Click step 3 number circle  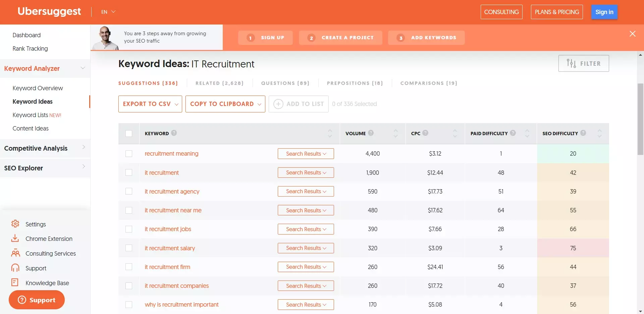pos(401,38)
